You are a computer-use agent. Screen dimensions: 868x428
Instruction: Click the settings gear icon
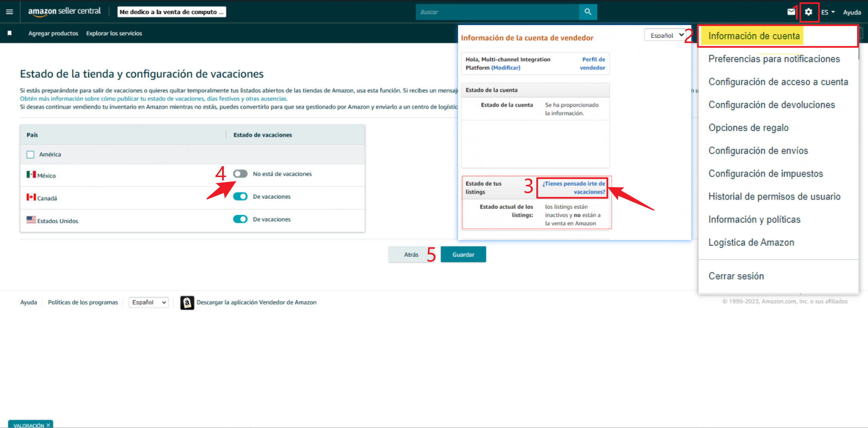click(x=808, y=12)
